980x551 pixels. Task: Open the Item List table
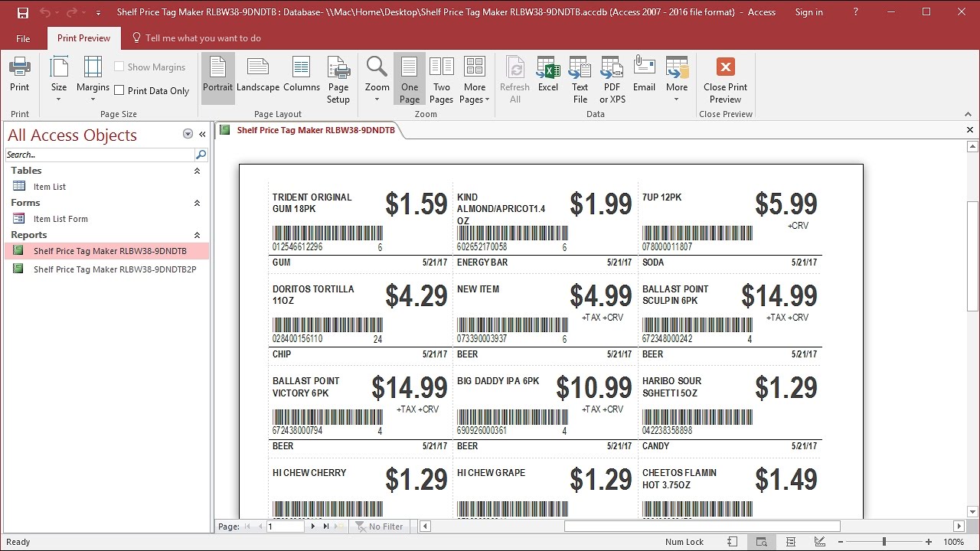point(49,187)
